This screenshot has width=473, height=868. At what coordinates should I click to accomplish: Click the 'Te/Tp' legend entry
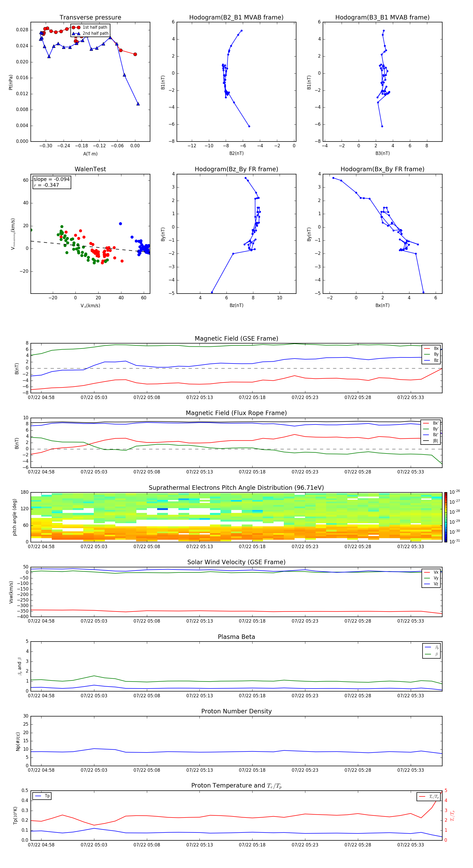429,796
